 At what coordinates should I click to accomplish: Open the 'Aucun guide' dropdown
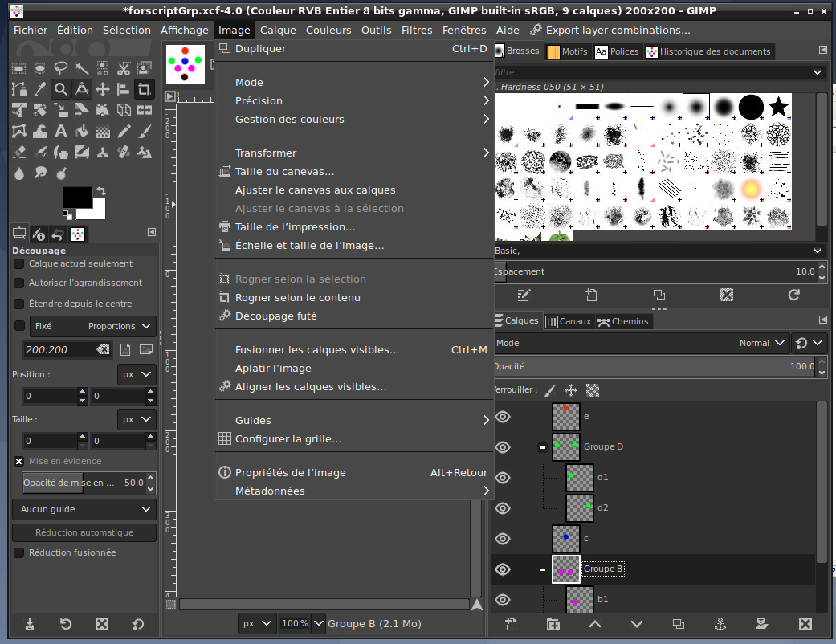tap(84, 509)
